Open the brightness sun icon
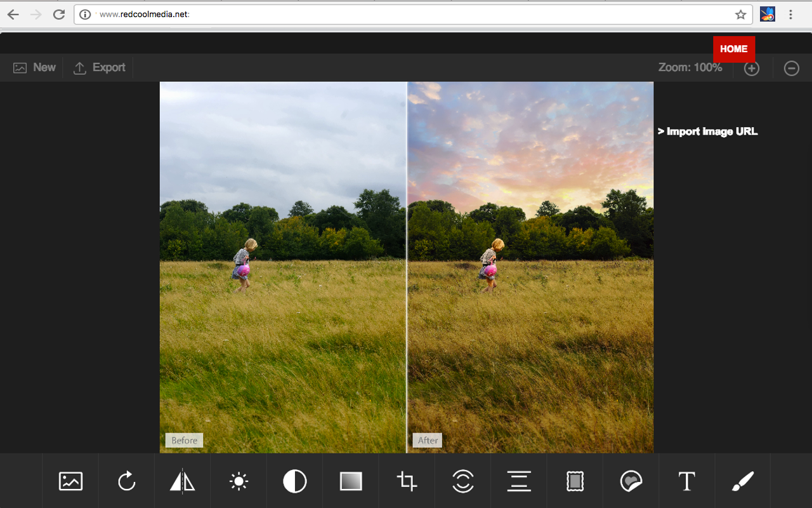This screenshot has height=508, width=812. 239,481
